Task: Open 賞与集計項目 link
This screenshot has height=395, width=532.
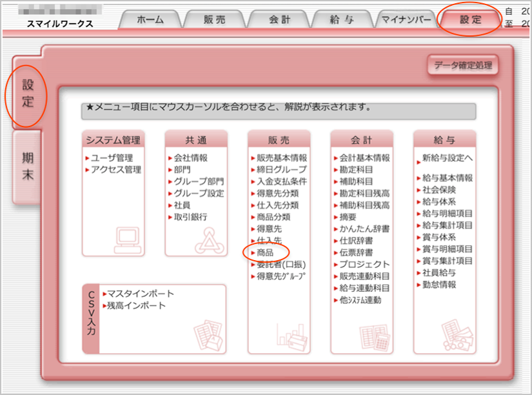Action: tap(448, 261)
